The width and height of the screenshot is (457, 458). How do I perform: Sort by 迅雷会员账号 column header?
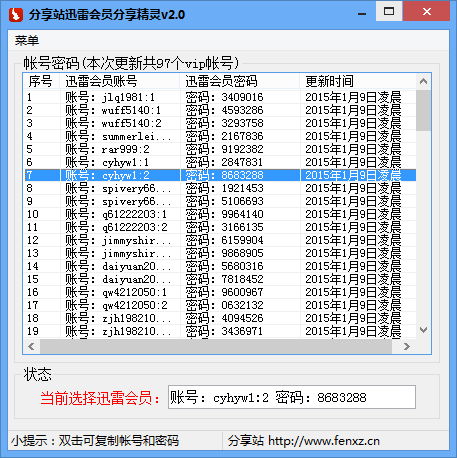point(120,81)
